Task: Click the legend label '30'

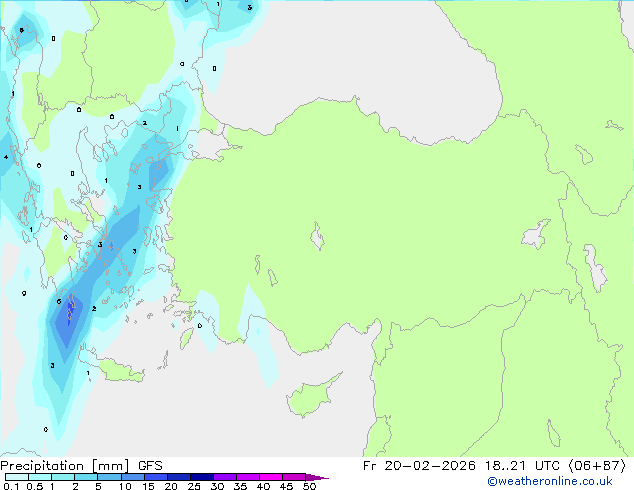Action: [x=217, y=486]
